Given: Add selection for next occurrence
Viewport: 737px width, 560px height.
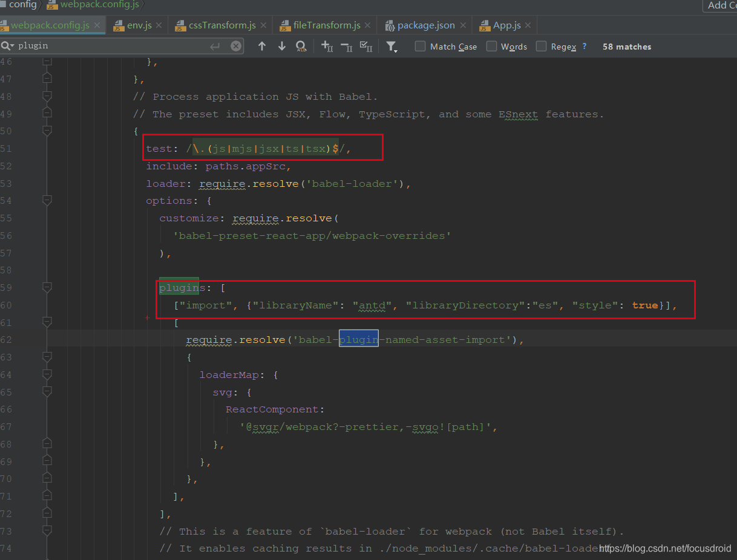Looking at the screenshot, I should tap(327, 46).
